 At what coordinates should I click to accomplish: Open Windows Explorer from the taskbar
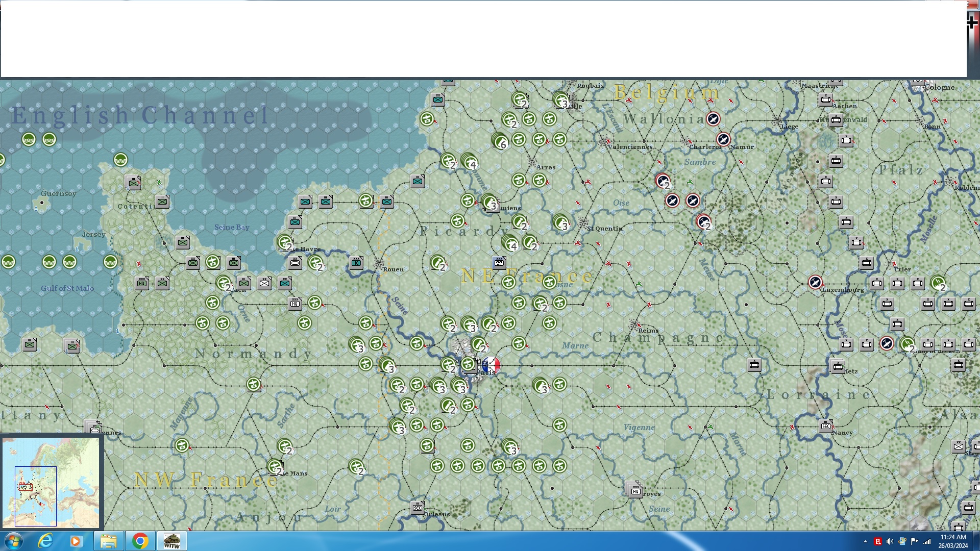click(108, 541)
